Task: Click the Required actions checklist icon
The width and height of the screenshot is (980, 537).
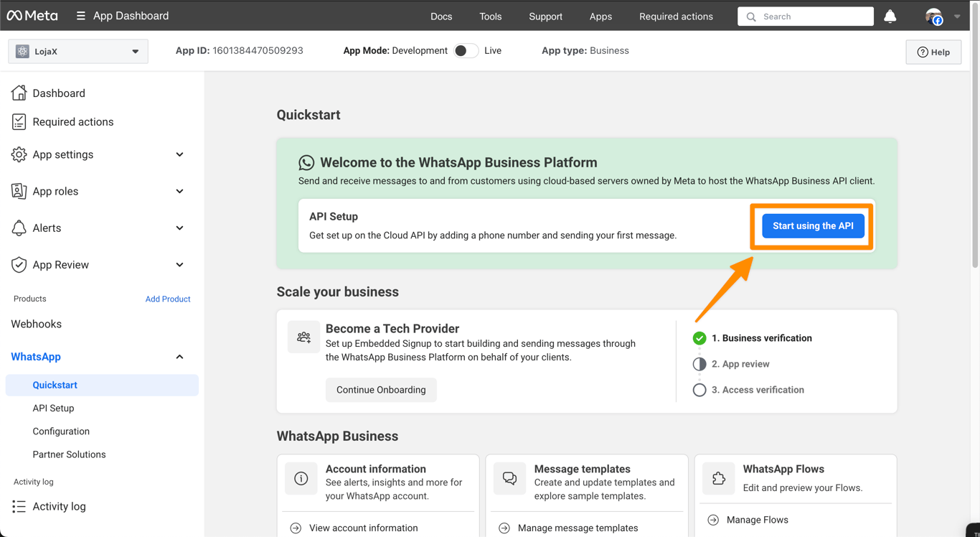Action: [19, 122]
